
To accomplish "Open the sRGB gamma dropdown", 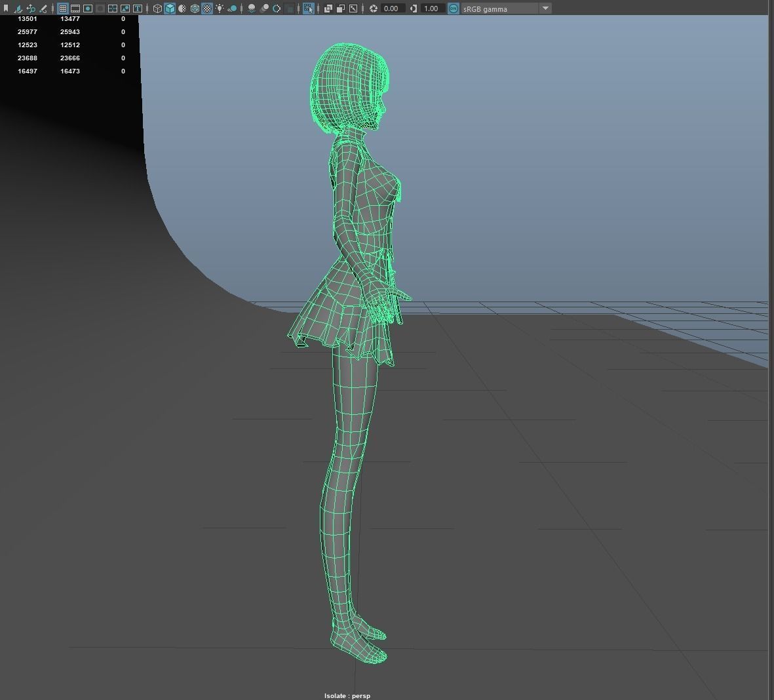I will [x=505, y=9].
